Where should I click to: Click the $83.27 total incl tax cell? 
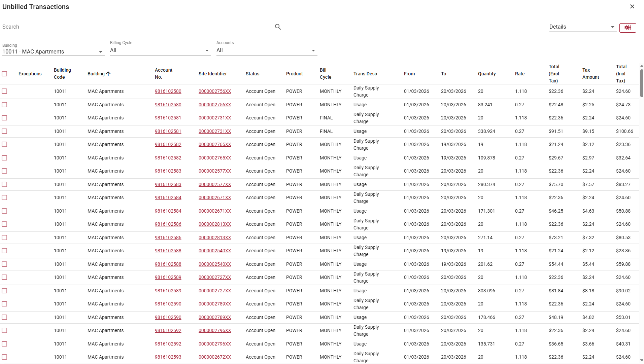[x=623, y=184]
